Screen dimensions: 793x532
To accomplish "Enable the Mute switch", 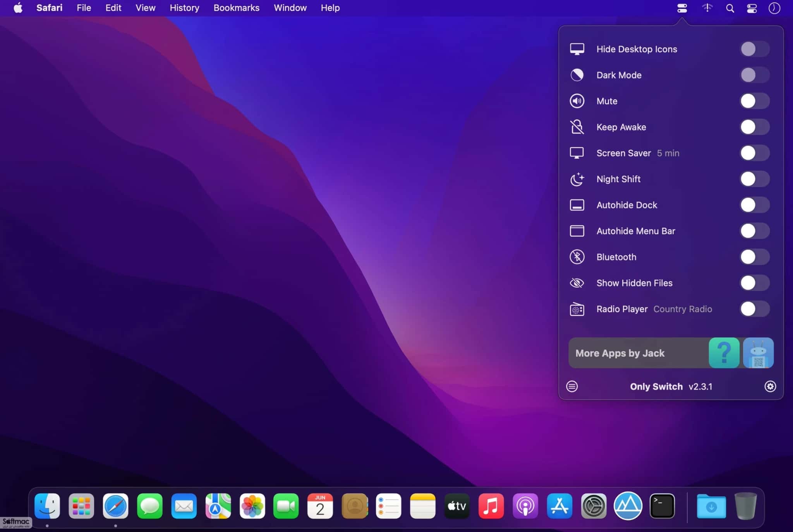I will pyautogui.click(x=755, y=101).
